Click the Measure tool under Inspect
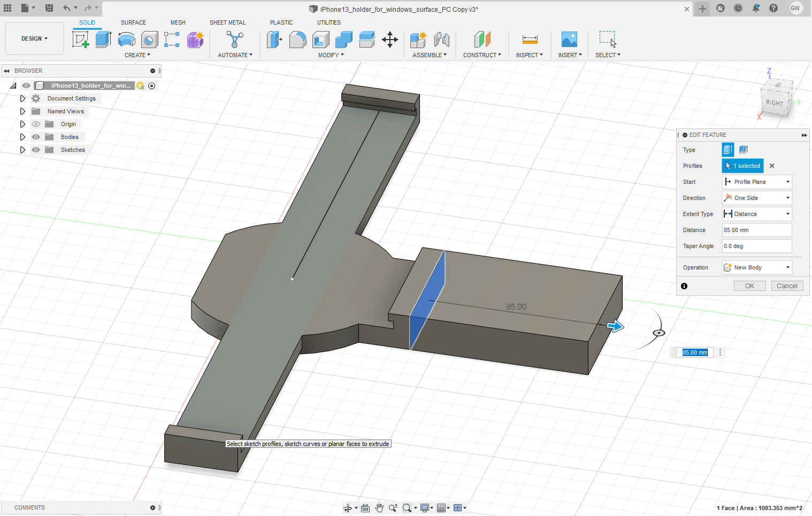The width and height of the screenshot is (812, 516). 530,40
